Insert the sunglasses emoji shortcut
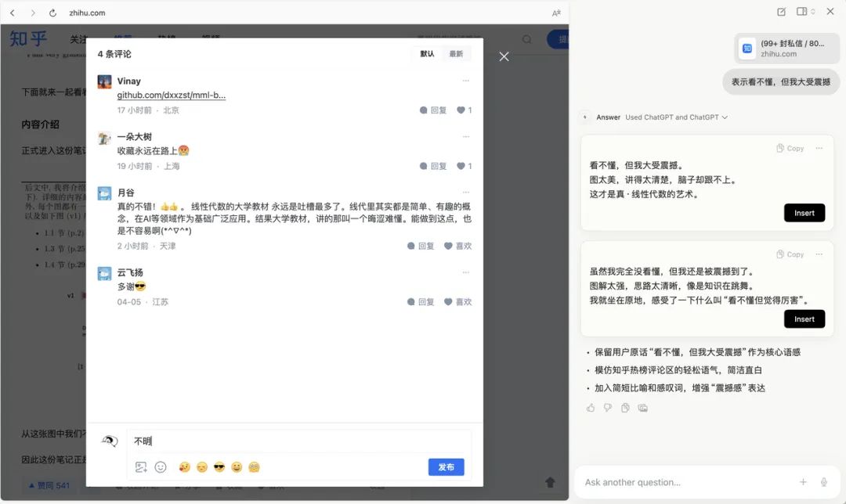This screenshot has height=504, width=846. tap(219, 466)
